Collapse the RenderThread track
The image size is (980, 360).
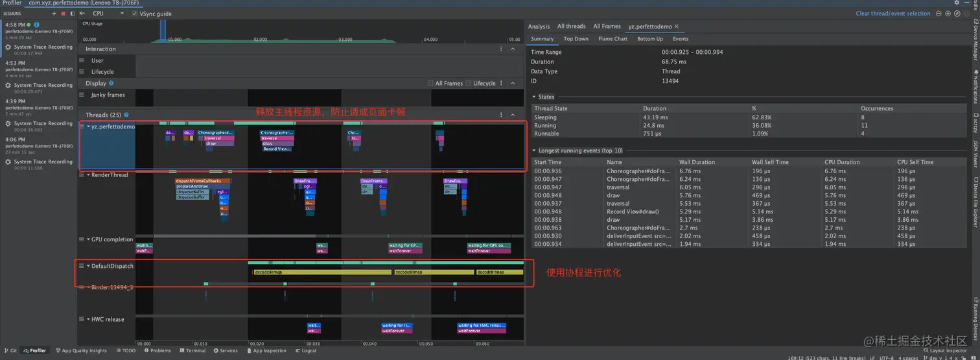(x=89, y=174)
